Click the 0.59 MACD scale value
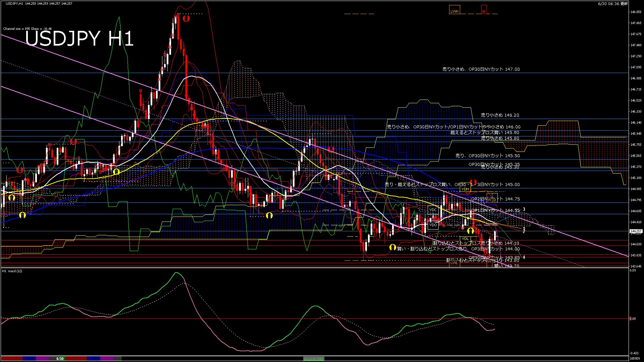Screen dimensions: 644x362 click(x=633, y=270)
